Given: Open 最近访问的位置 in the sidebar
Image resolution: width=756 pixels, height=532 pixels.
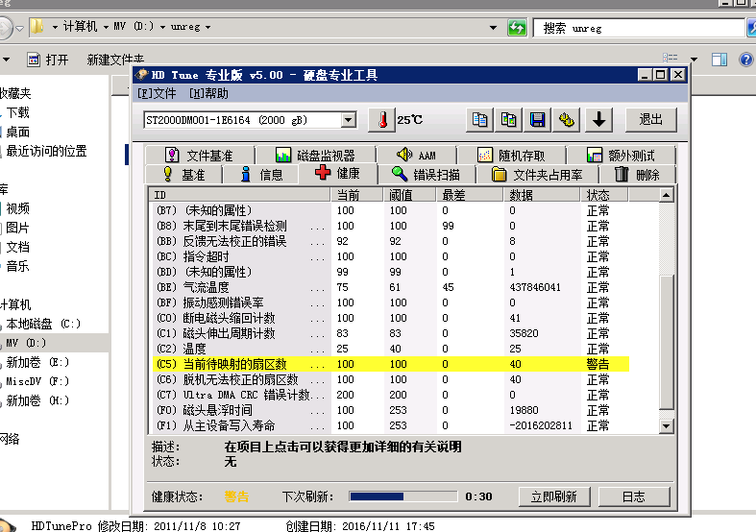Looking at the screenshot, I should point(46,151).
